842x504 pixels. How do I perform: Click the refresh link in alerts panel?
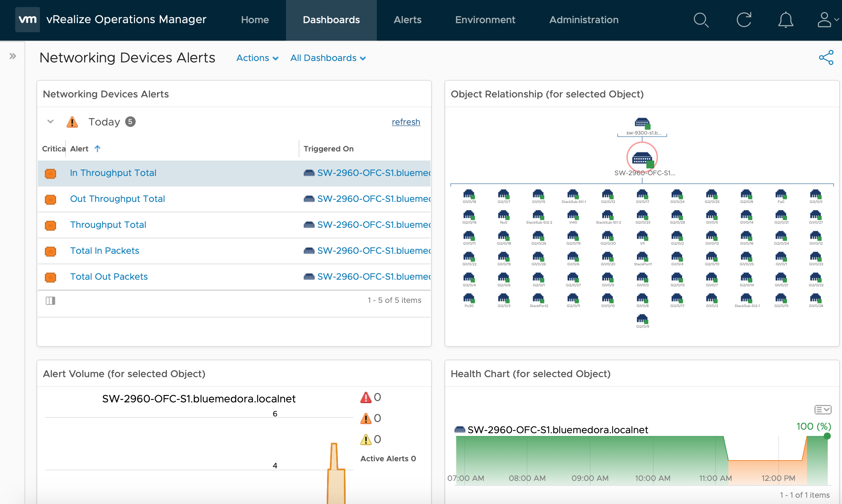click(405, 122)
